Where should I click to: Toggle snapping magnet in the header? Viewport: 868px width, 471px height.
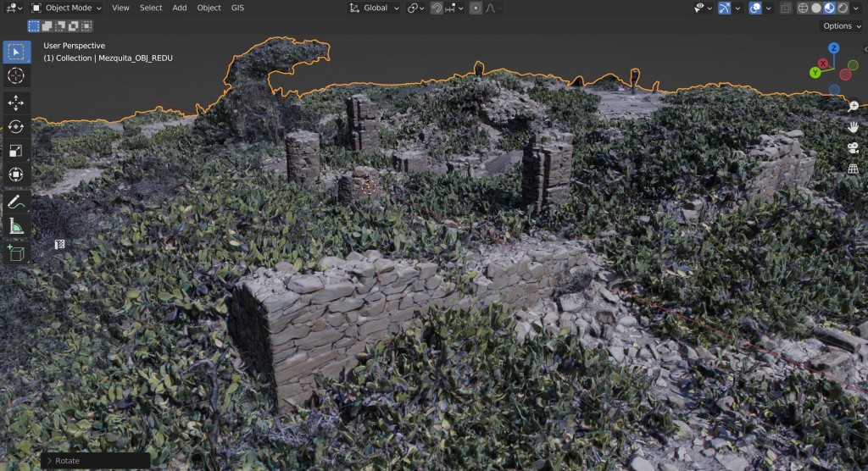pos(437,8)
